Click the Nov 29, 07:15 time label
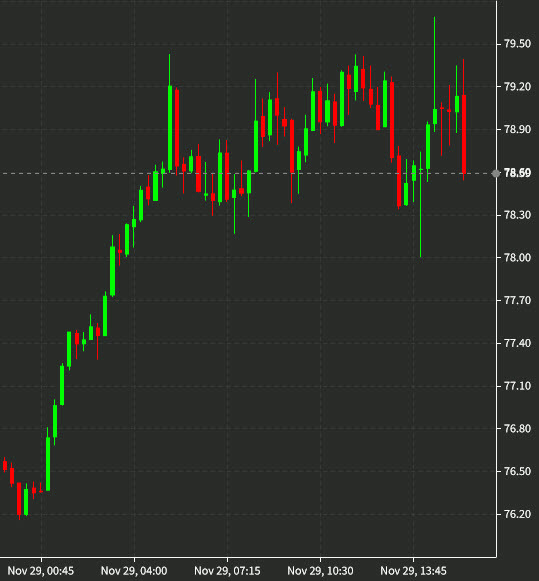This screenshot has width=539, height=581. pos(227,571)
